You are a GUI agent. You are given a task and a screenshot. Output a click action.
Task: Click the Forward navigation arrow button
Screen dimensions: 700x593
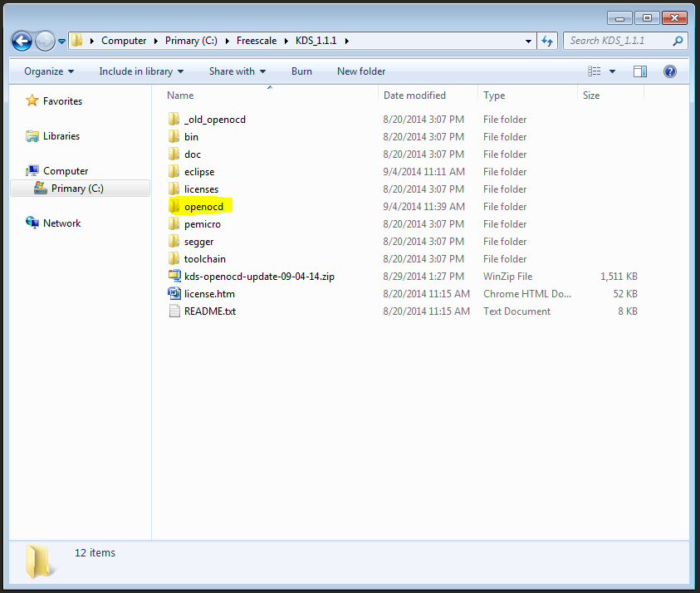[45, 41]
